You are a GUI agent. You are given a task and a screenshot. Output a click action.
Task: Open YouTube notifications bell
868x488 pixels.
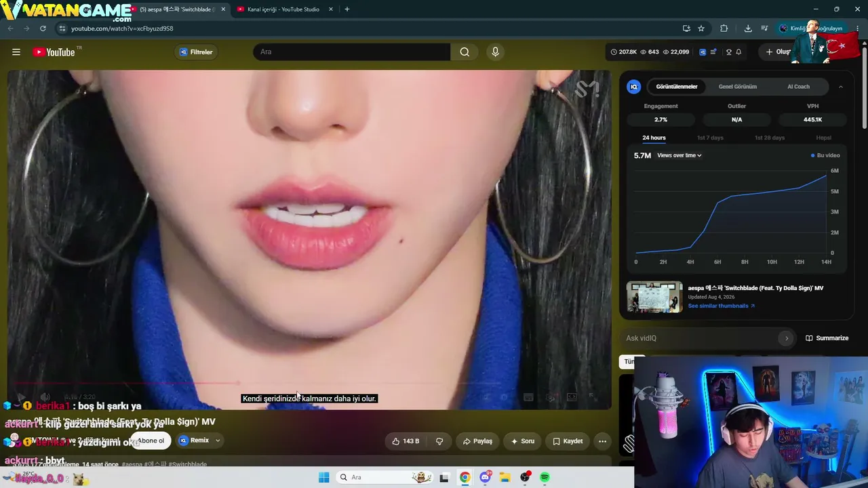coord(738,52)
